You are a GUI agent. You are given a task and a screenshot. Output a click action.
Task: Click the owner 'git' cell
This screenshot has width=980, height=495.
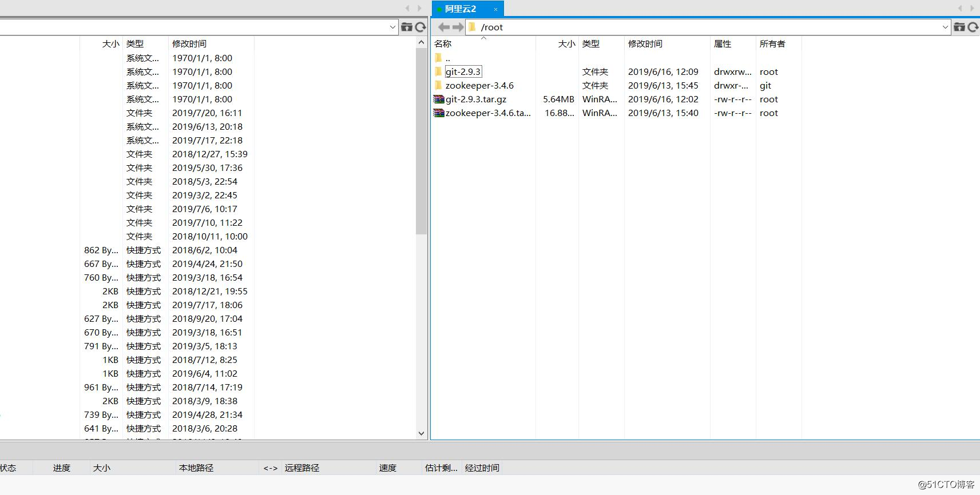(x=765, y=85)
